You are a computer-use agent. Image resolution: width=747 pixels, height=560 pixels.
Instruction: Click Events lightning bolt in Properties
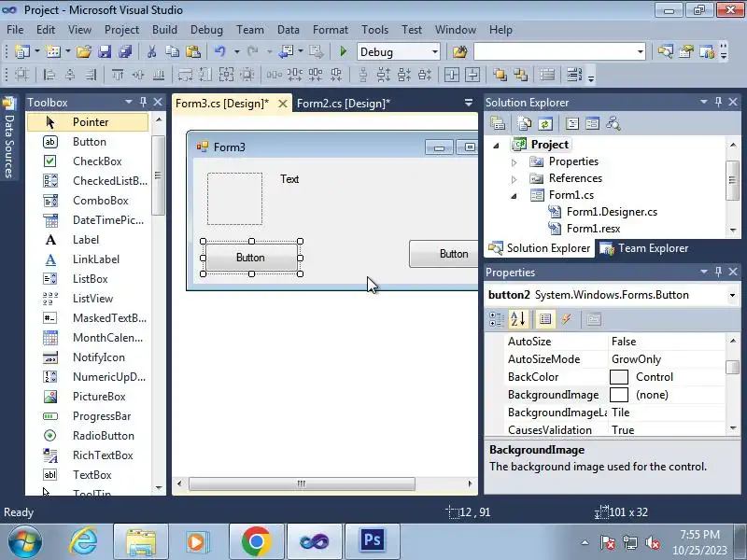point(567,319)
